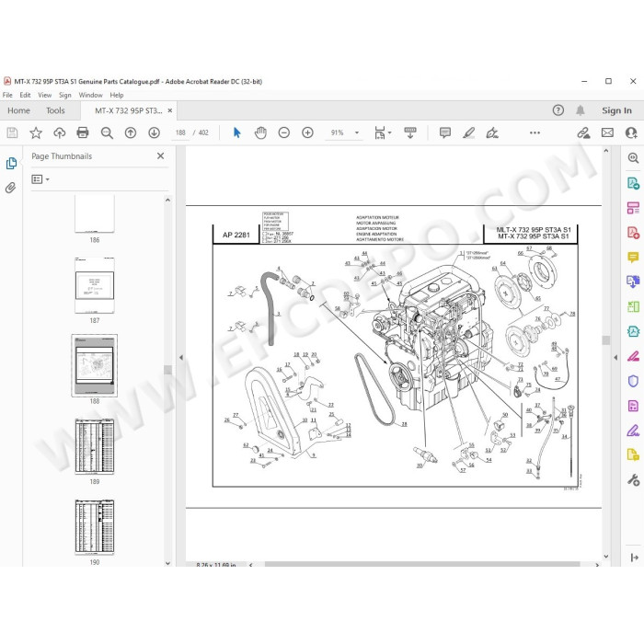Activate the hand pan tool
The image size is (644, 644).
(x=260, y=132)
